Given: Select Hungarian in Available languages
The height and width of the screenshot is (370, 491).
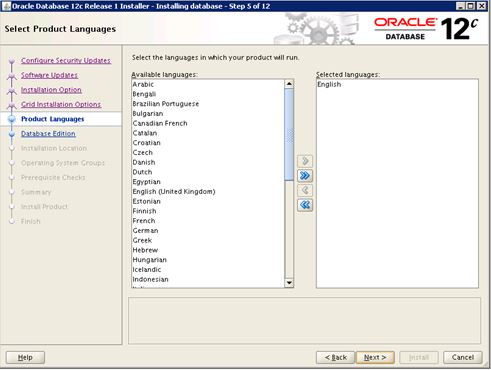Looking at the screenshot, I should [208, 260].
